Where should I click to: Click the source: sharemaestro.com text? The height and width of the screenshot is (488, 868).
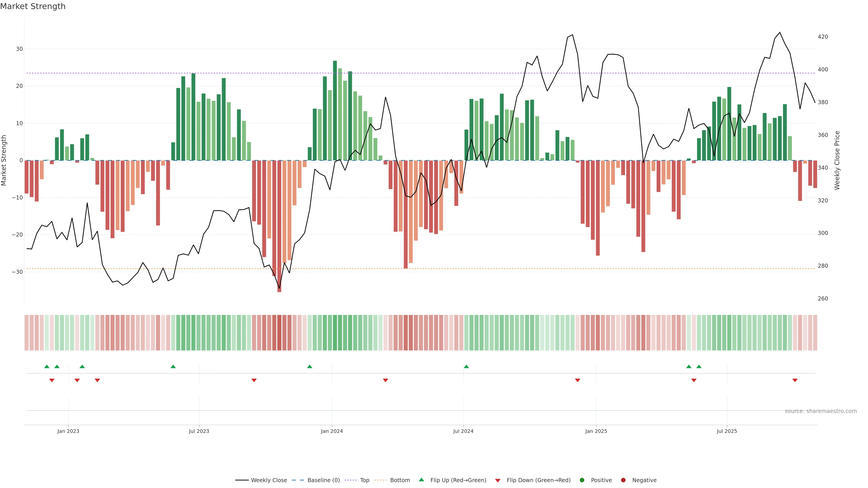click(x=821, y=411)
